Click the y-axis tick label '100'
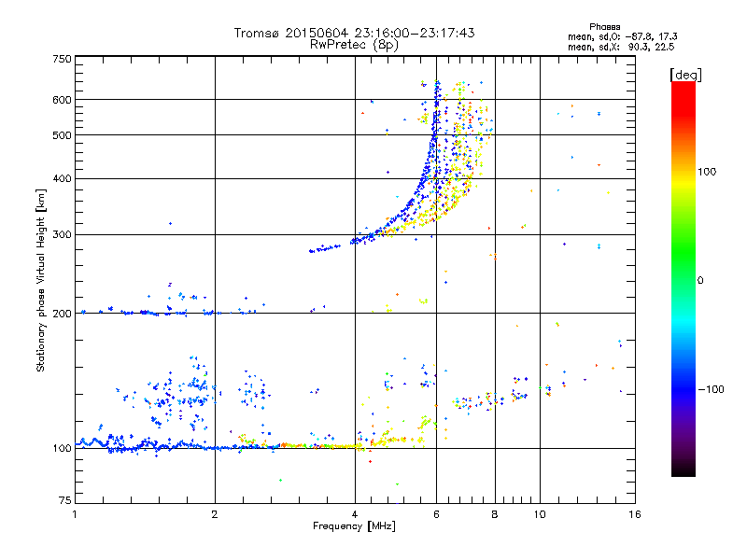Screen dimensions: 747x560 coord(62,449)
